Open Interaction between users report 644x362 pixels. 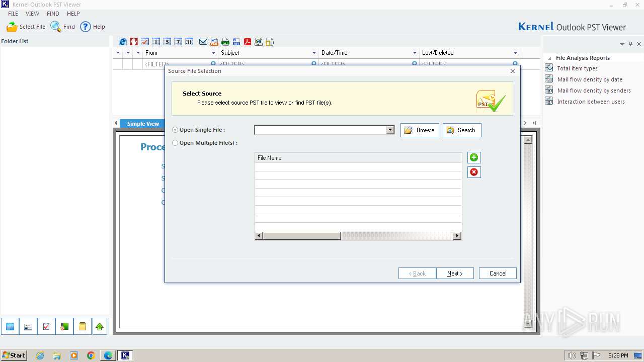[x=591, y=102]
